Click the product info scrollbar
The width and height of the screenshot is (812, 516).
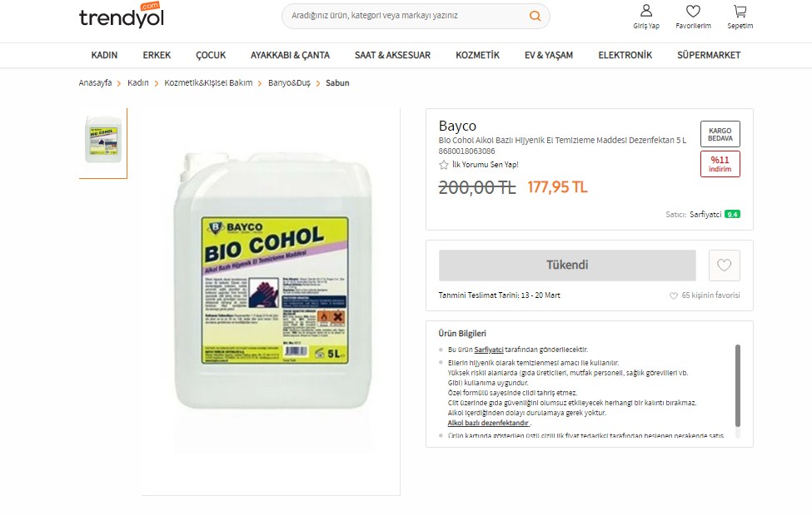[x=737, y=385]
